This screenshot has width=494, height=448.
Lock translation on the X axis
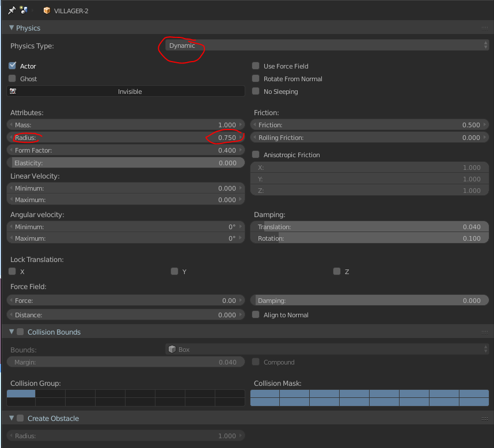click(12, 272)
